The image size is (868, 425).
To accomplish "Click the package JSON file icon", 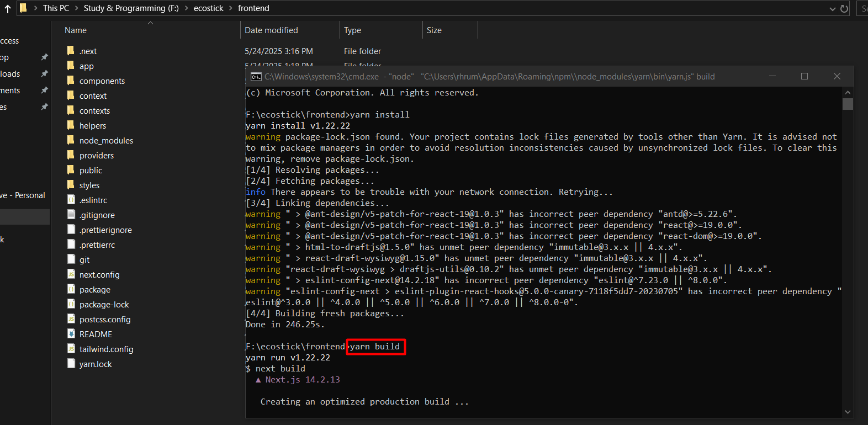I will (x=71, y=289).
